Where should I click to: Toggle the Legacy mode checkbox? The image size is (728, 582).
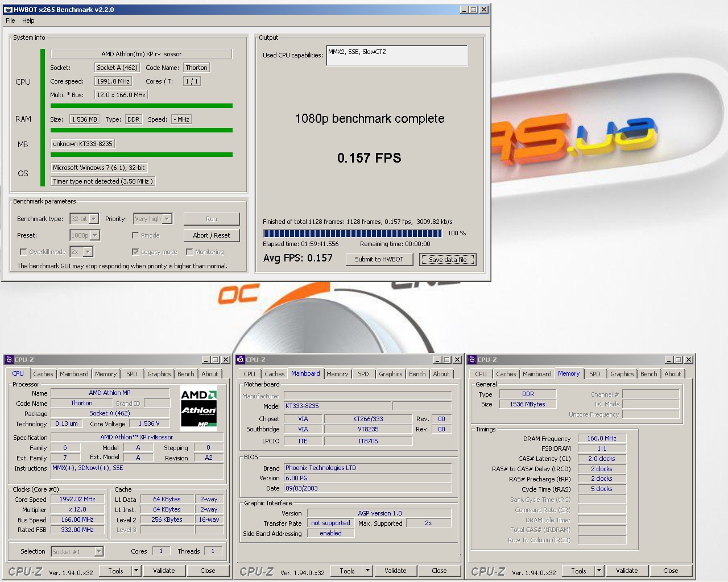pyautogui.click(x=135, y=252)
